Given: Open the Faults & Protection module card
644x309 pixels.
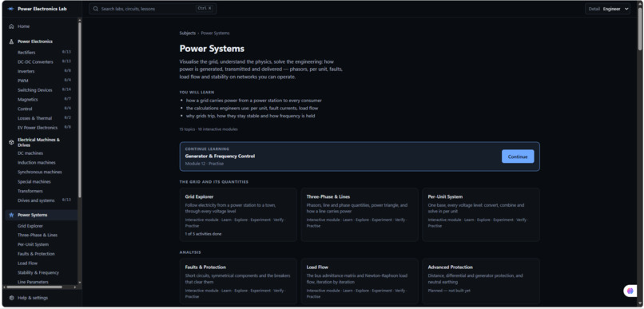Looking at the screenshot, I should [x=238, y=282].
